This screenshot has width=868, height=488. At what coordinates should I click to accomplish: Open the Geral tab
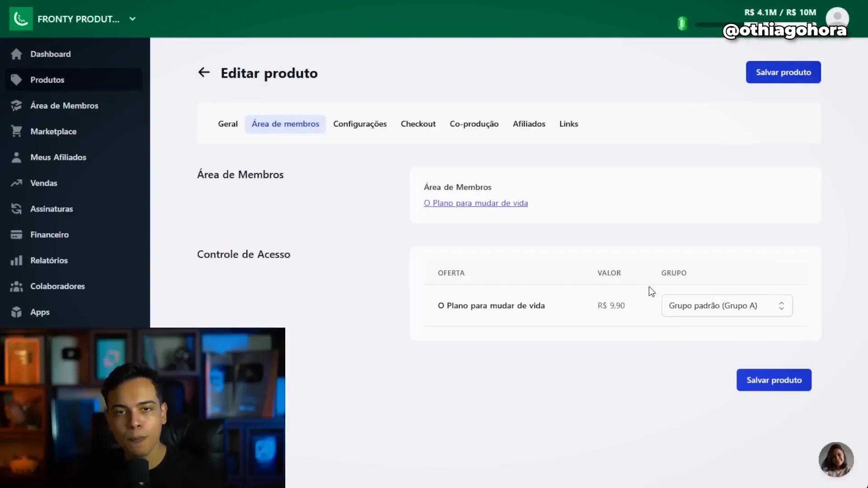tap(227, 124)
